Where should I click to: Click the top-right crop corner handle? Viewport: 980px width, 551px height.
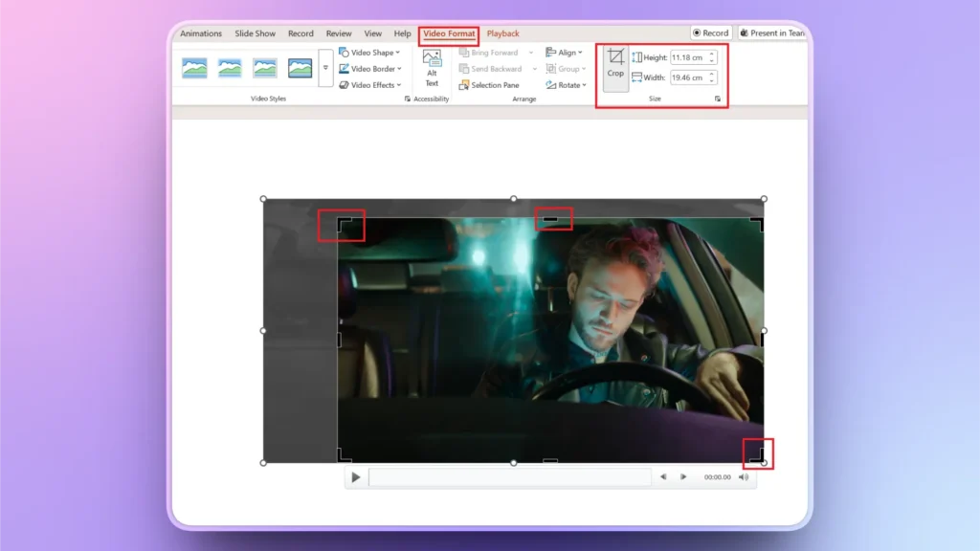tap(758, 224)
